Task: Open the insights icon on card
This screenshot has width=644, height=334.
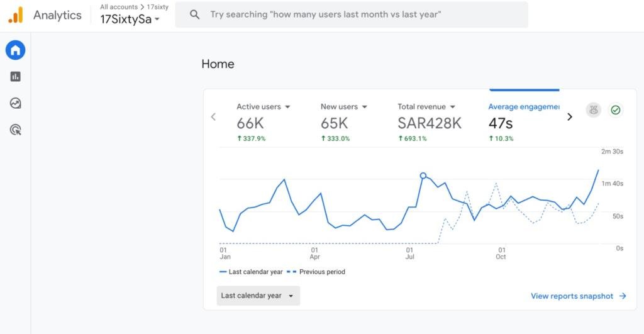Action: click(593, 110)
